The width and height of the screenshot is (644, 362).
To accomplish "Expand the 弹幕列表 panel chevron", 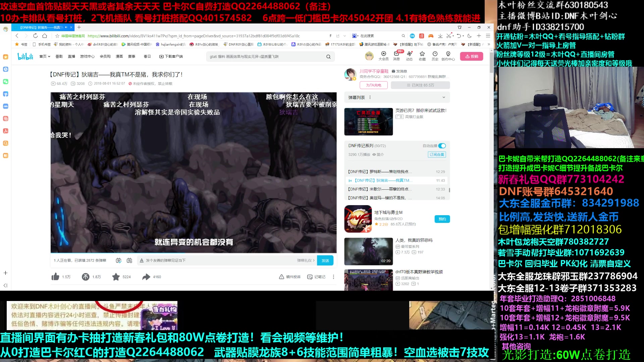I will tap(444, 98).
